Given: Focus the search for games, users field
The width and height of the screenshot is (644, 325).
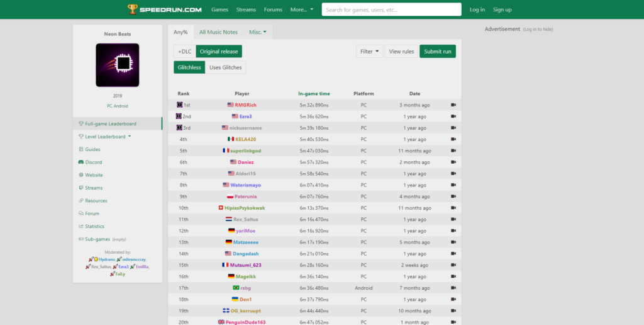Looking at the screenshot, I should pos(391,9).
